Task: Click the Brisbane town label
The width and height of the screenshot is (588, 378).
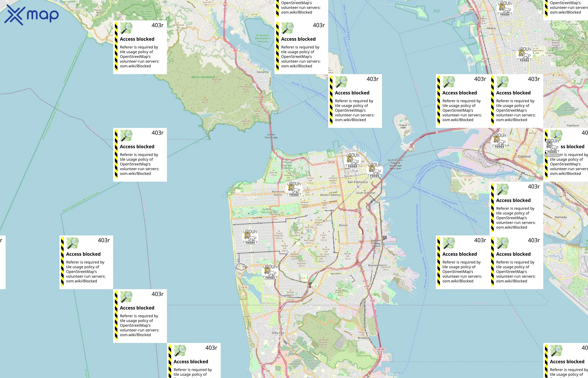Action: tap(364, 338)
